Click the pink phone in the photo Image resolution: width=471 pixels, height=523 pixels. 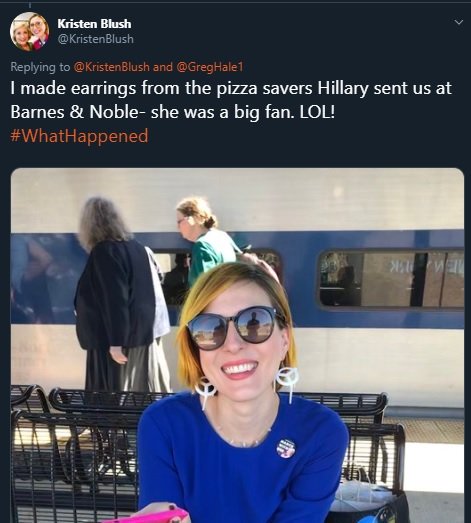point(147,516)
